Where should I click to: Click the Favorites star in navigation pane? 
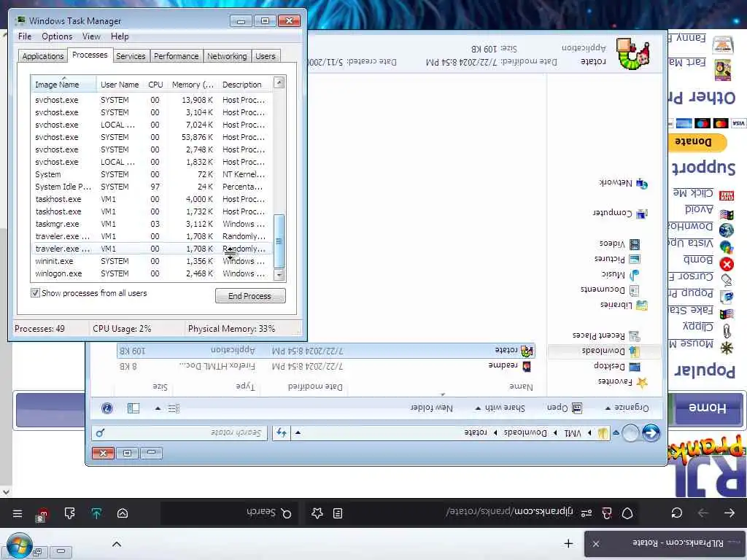(x=642, y=382)
